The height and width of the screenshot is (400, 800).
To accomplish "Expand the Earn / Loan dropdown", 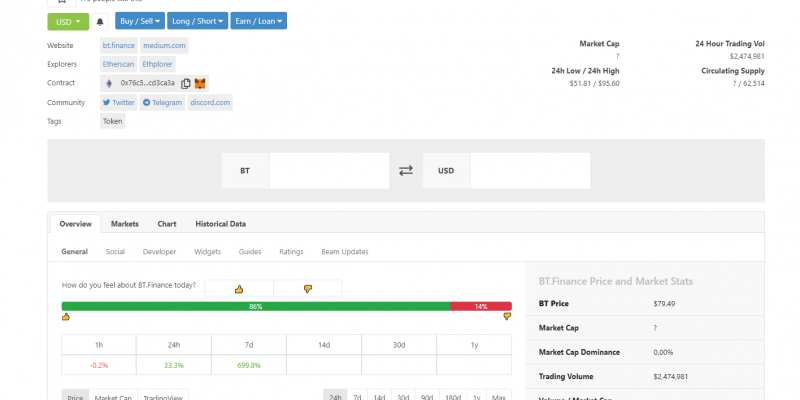I will pyautogui.click(x=259, y=21).
